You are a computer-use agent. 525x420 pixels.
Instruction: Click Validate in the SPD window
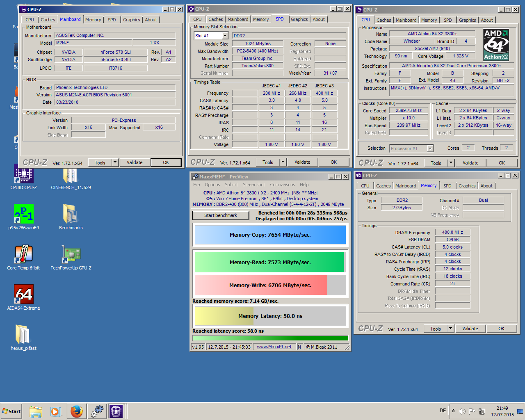point(302,162)
